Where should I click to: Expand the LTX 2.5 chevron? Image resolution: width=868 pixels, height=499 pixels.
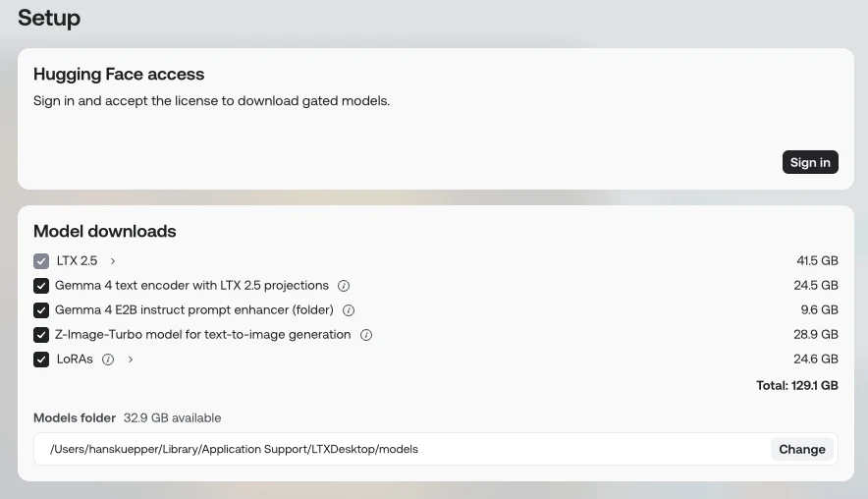[x=113, y=261]
